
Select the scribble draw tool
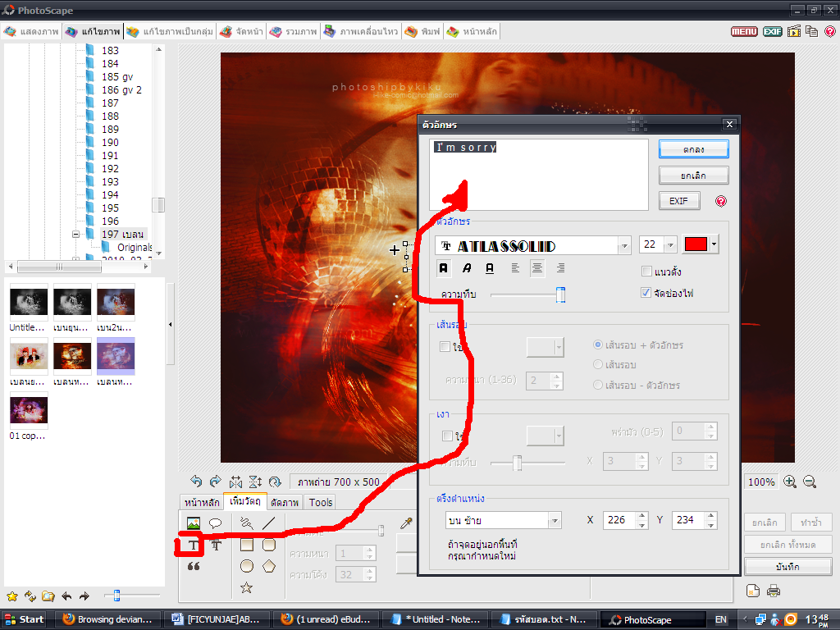246,523
